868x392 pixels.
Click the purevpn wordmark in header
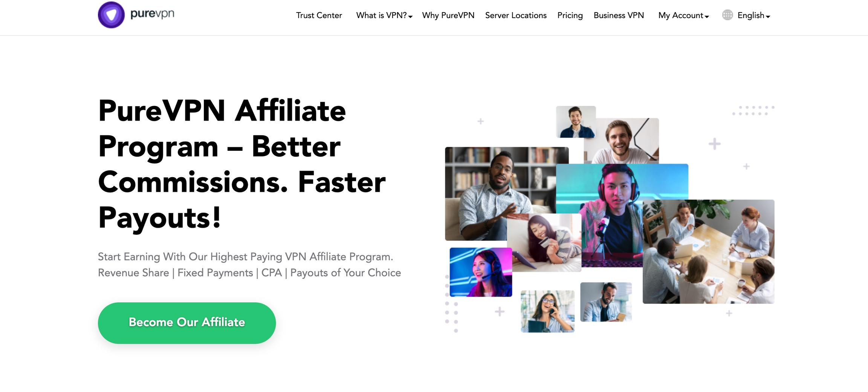(x=152, y=14)
